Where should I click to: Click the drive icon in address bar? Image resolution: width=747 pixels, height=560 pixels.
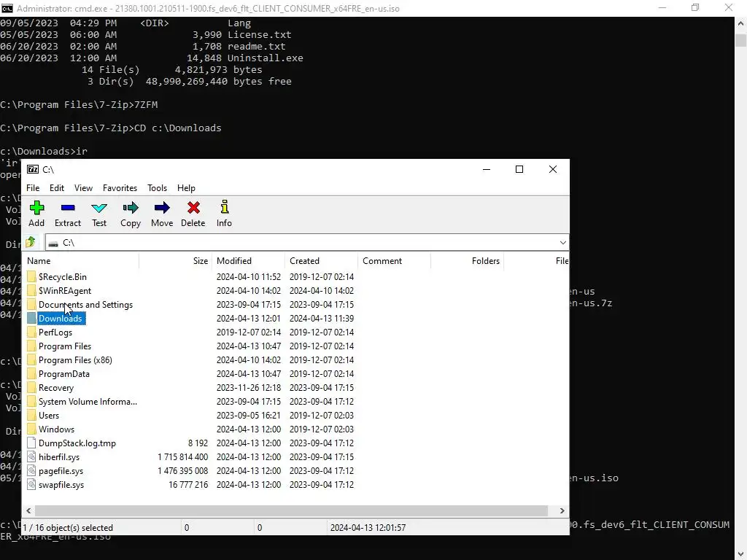click(x=53, y=244)
